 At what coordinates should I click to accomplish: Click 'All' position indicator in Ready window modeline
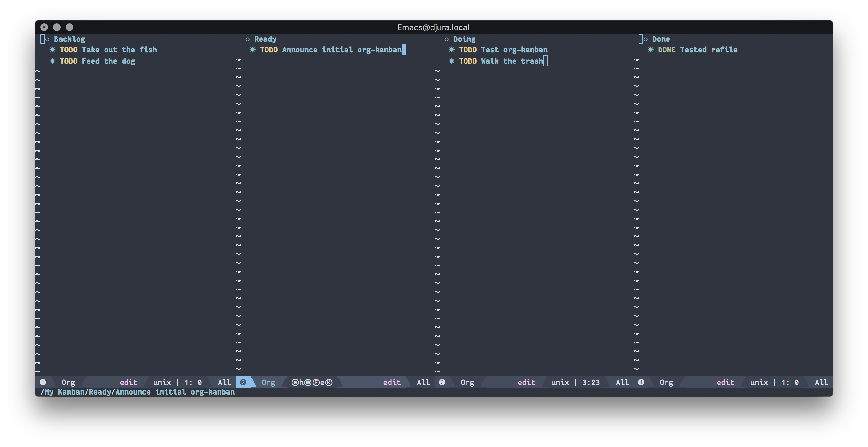tap(423, 382)
